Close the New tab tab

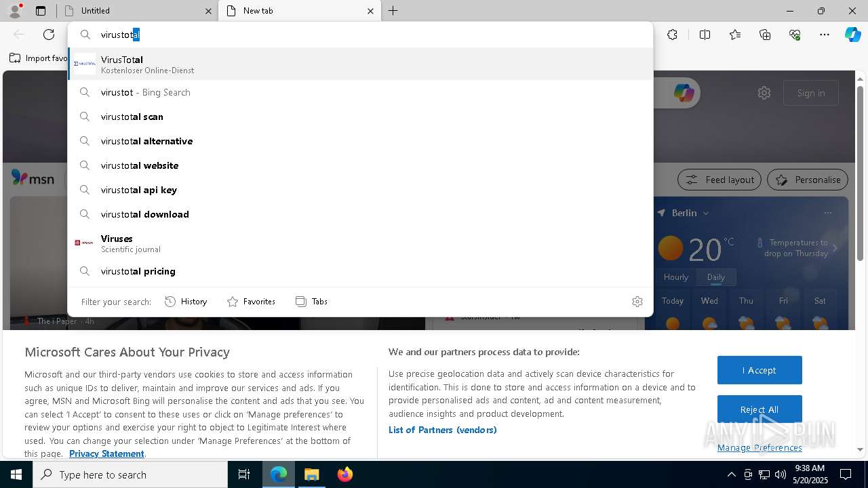pyautogui.click(x=370, y=11)
